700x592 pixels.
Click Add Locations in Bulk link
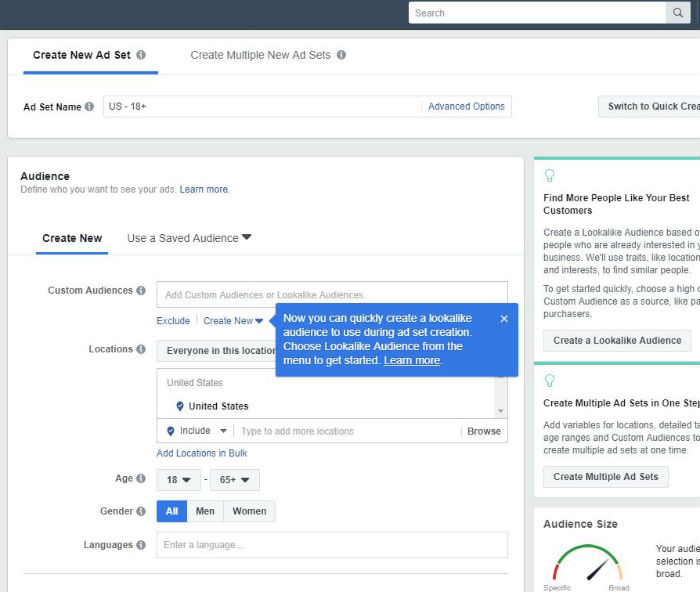click(202, 454)
